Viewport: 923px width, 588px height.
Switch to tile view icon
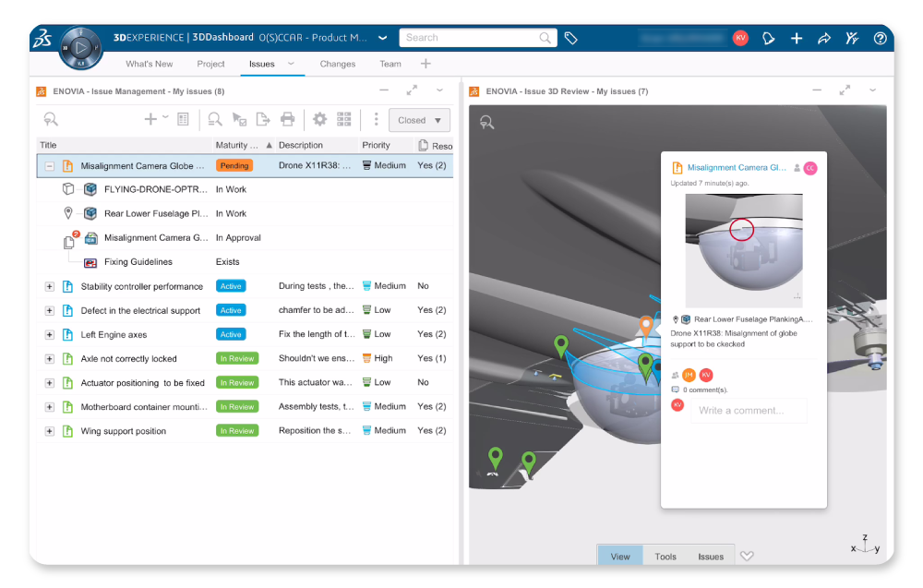344,119
